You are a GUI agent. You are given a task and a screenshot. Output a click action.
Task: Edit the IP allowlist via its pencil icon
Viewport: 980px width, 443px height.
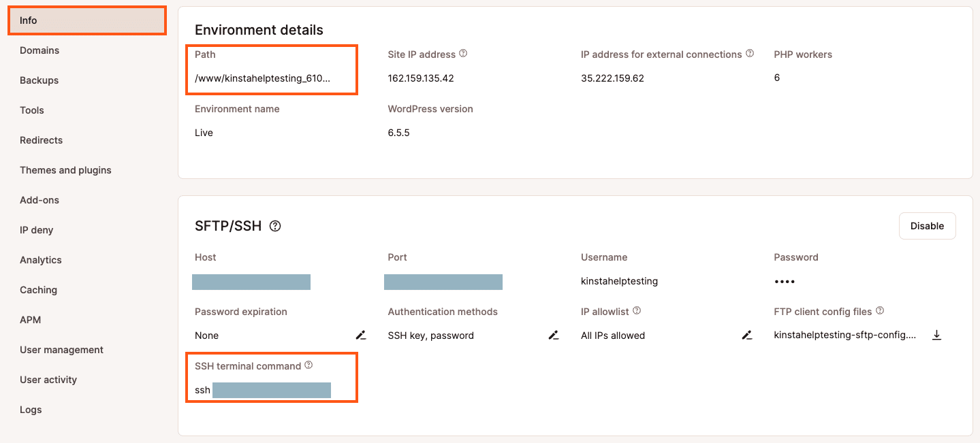click(746, 335)
